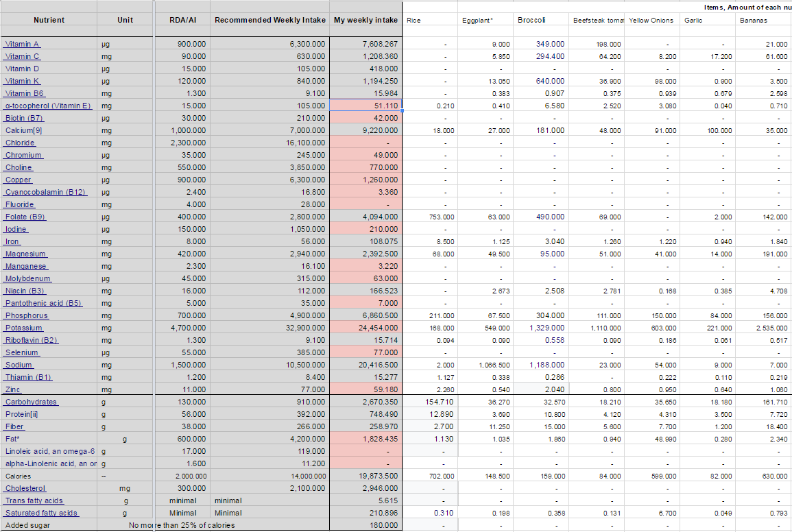Screen dimensions: 792x532
Task: Select the Potassium weekly intake cell 24,454.000
Action: click(x=365, y=328)
